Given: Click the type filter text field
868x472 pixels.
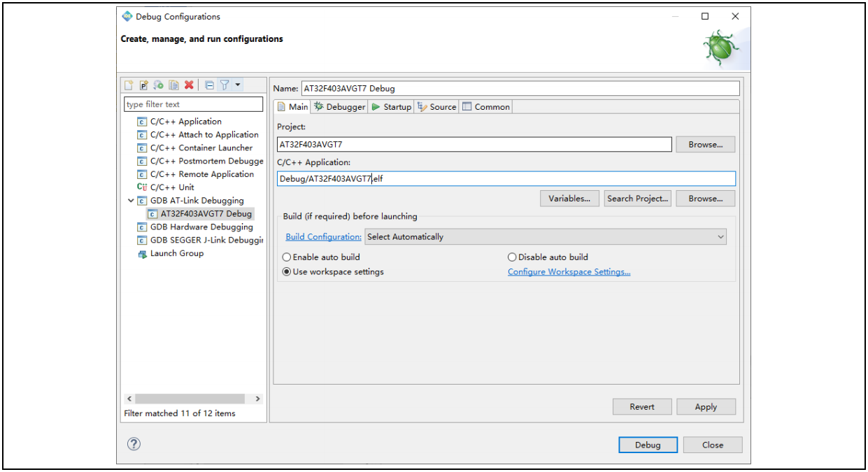Looking at the screenshot, I should click(193, 104).
